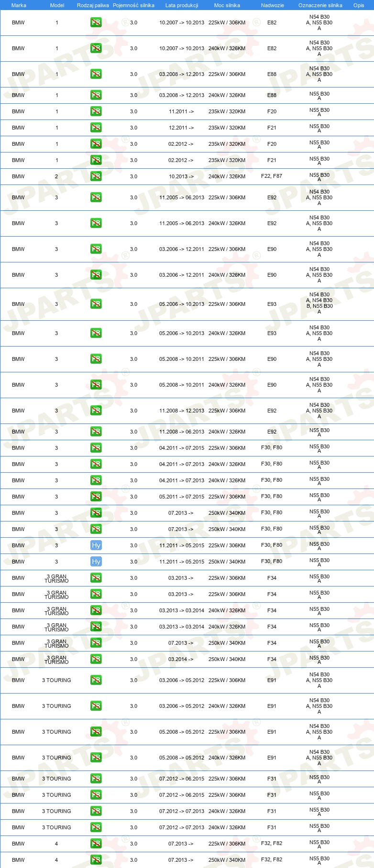Click petrol fuel icon in E82 240kW row

(x=96, y=48)
